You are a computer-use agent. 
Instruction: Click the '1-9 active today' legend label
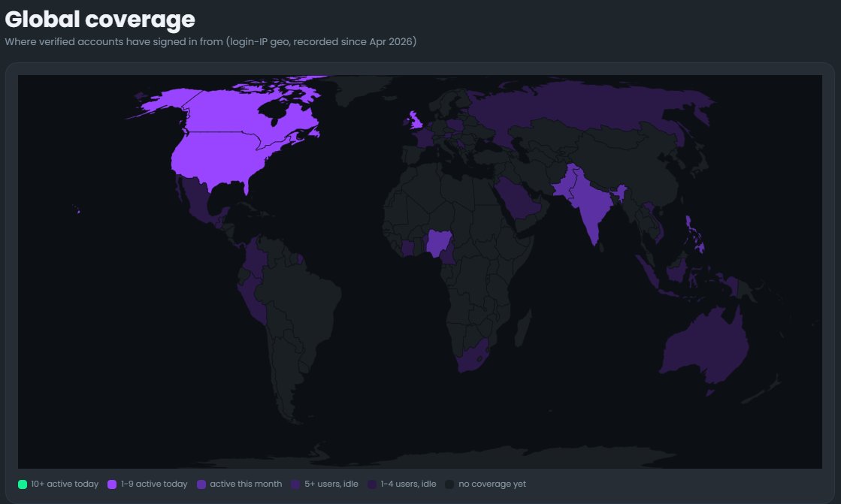154,484
